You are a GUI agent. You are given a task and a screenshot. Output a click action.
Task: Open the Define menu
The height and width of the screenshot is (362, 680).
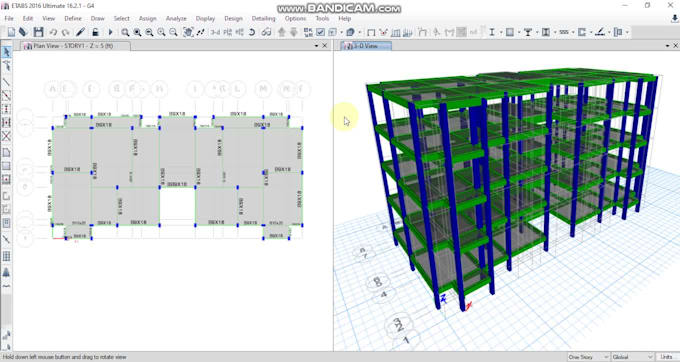73,19
